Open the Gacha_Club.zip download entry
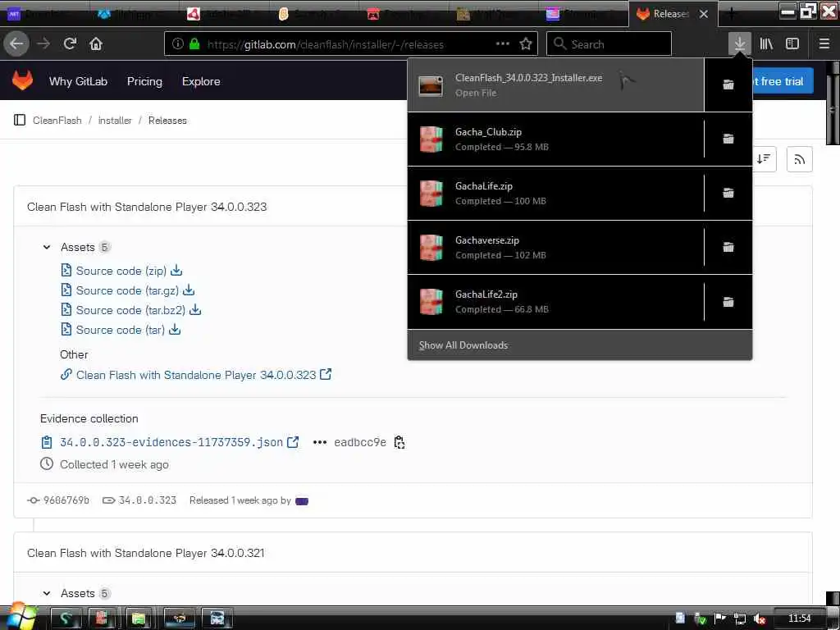The width and height of the screenshot is (840, 630). pyautogui.click(x=556, y=139)
